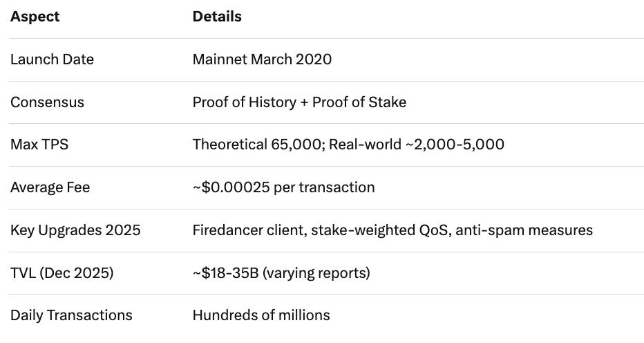Select the Mainnet March 2020 text
The image size is (644, 343).
pos(262,59)
